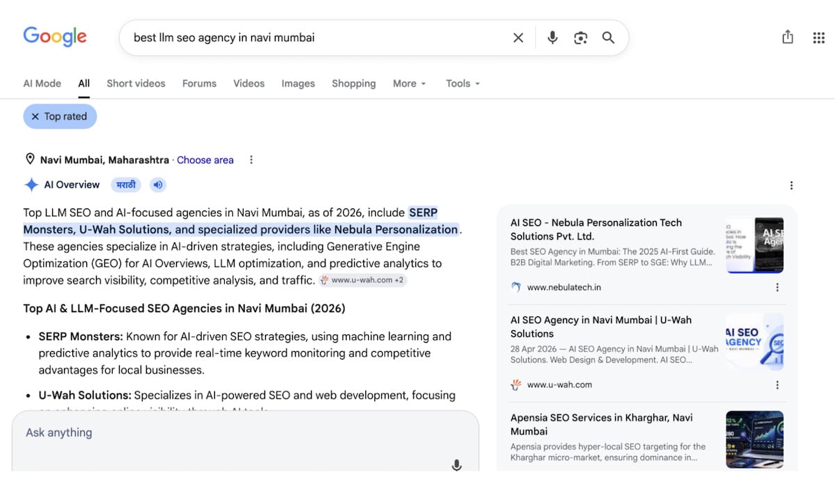Switch to AI Mode tab

(x=42, y=83)
